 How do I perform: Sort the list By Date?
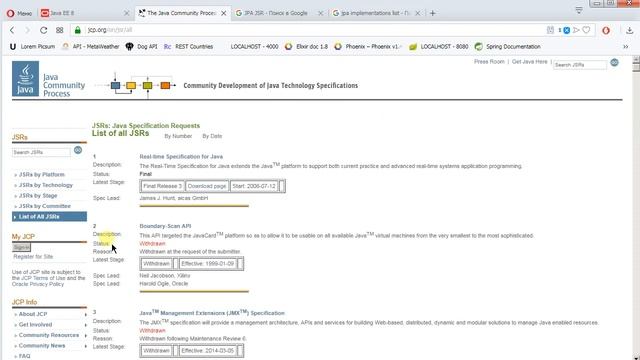[x=212, y=136]
